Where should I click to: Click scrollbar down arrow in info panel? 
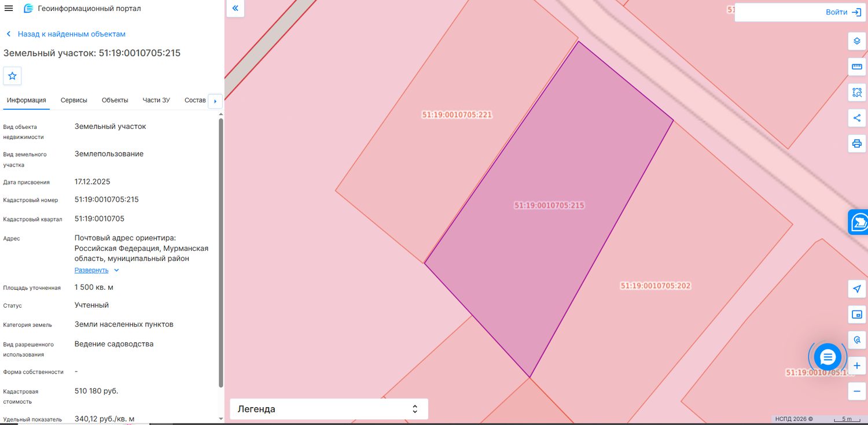(x=221, y=418)
